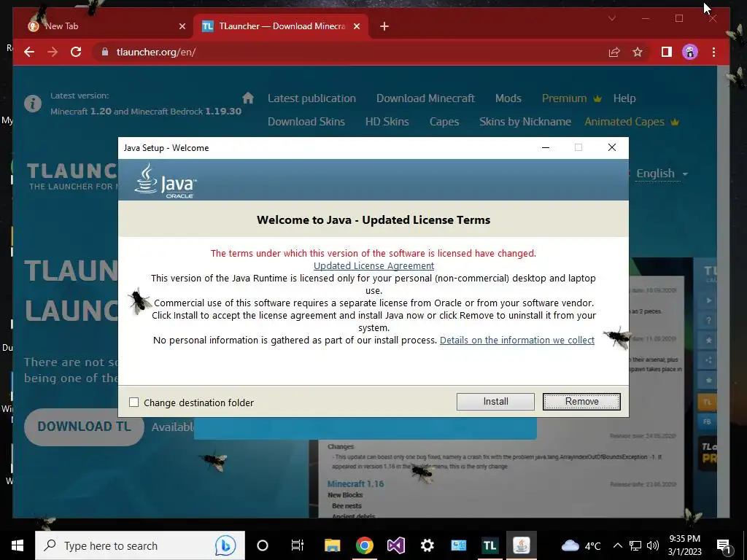Viewport: 747px width, 560px height.
Task: Open File Explorer from the taskbar
Action: tap(332, 545)
